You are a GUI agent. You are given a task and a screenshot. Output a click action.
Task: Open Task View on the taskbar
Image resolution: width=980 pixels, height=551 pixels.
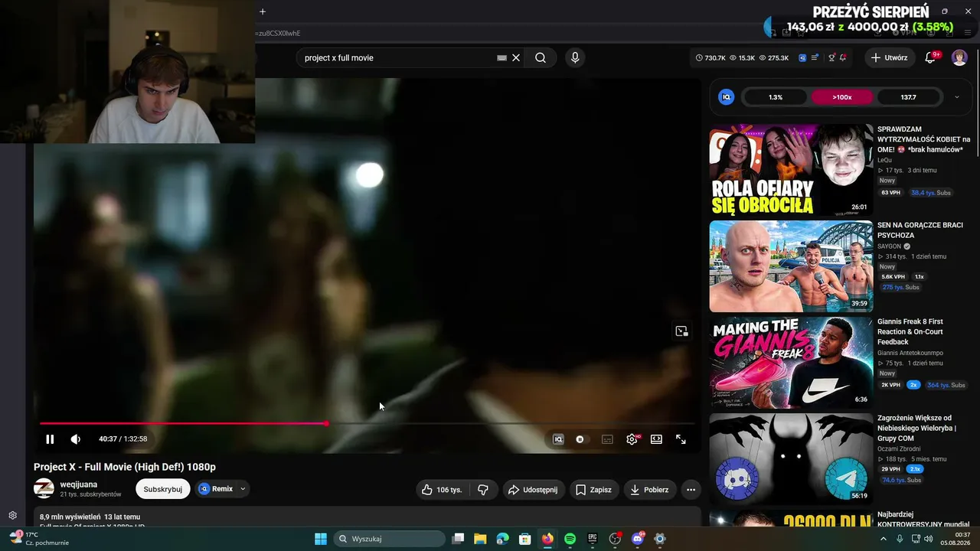coord(458,539)
